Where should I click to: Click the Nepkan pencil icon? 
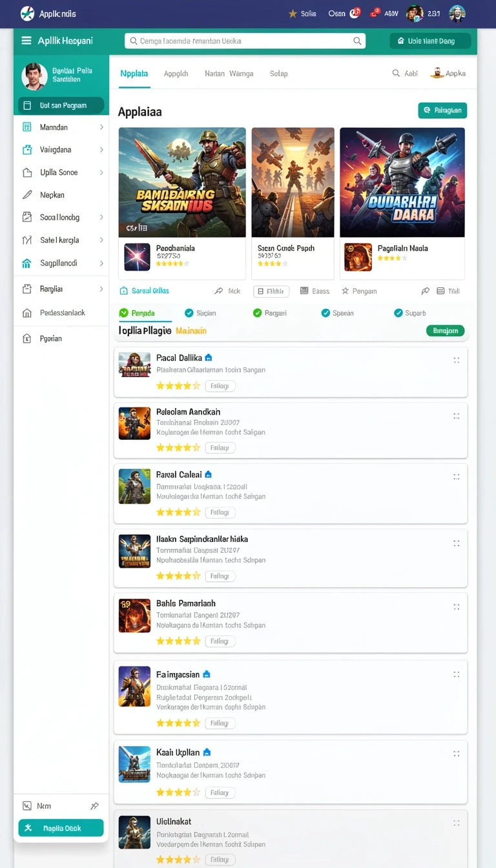[x=27, y=194]
